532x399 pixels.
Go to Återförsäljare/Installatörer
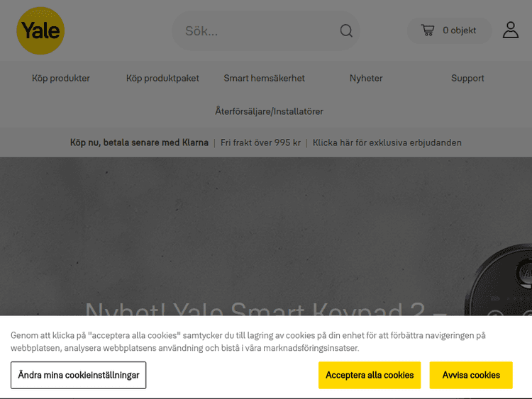[269, 111]
